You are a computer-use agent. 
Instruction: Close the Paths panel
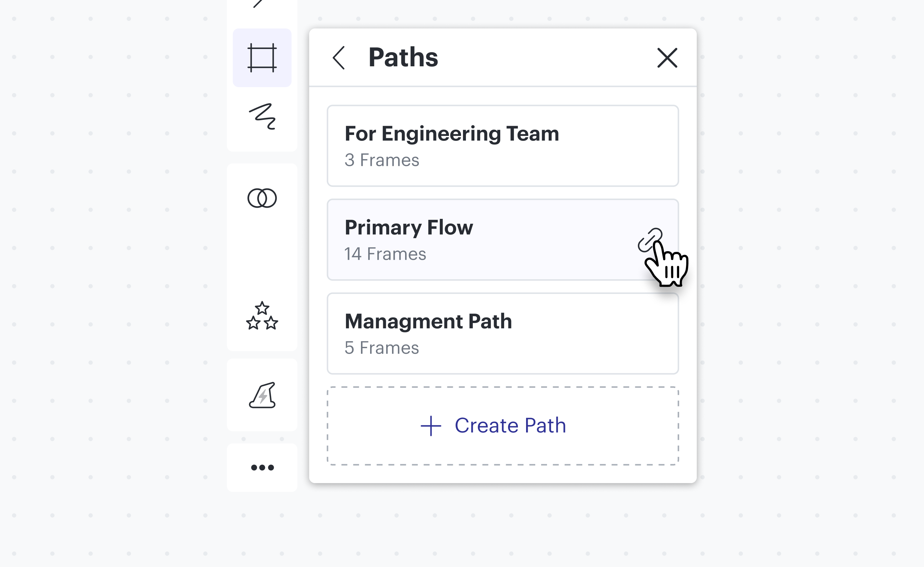pos(667,58)
